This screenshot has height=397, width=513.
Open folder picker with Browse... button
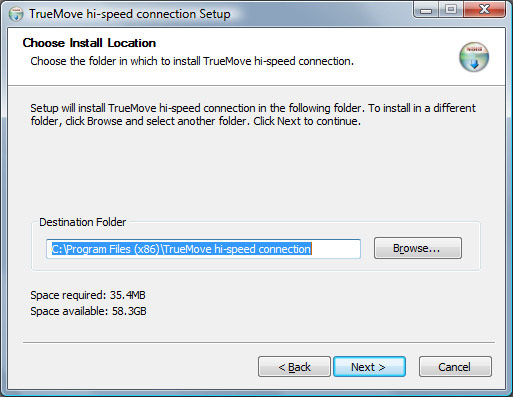(418, 248)
